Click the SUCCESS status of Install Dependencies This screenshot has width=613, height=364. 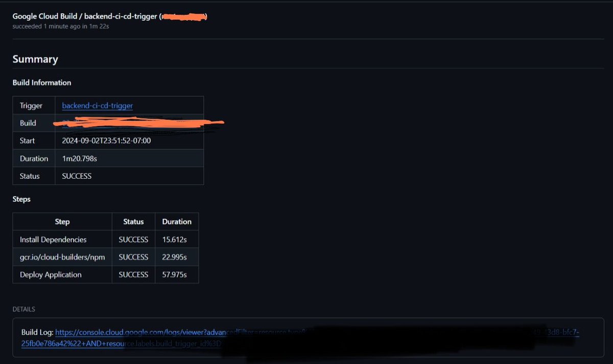(133, 240)
